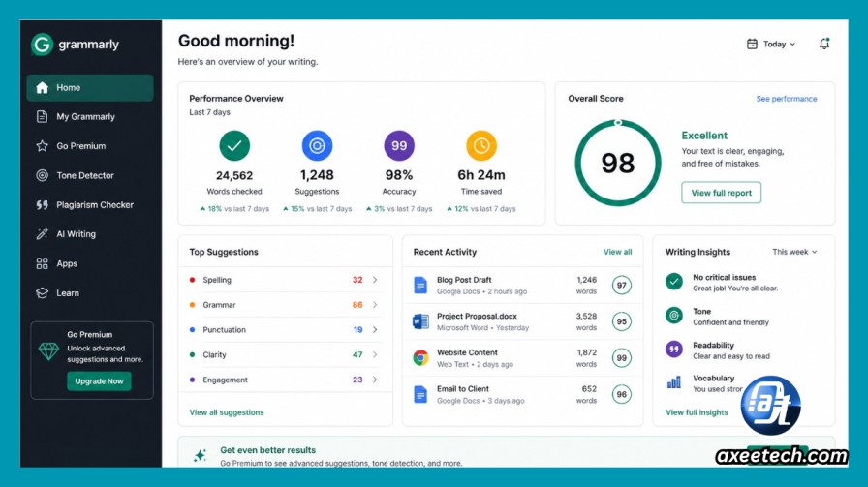Click the yellow clock Time saved icon
The height and width of the screenshot is (487, 868).
click(x=481, y=145)
